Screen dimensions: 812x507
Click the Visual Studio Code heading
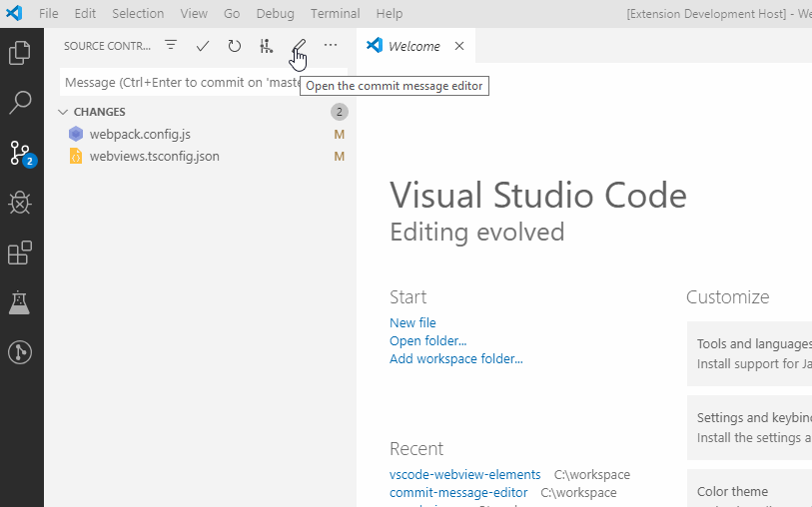tap(538, 196)
